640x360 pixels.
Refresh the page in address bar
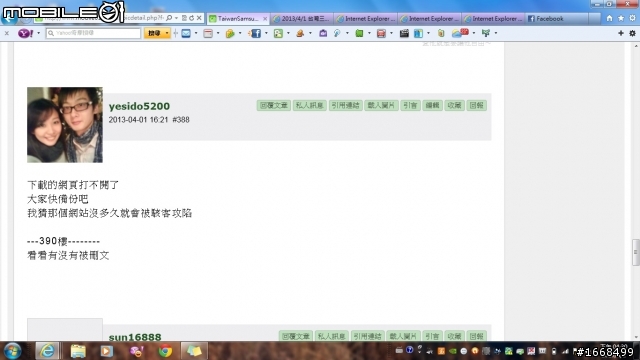[x=191, y=18]
